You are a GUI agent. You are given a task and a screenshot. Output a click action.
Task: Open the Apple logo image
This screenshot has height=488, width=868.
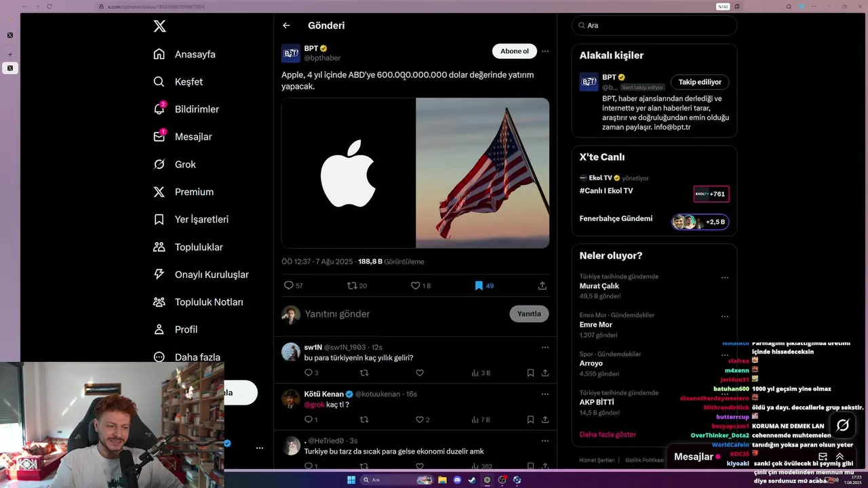pyautogui.click(x=349, y=173)
